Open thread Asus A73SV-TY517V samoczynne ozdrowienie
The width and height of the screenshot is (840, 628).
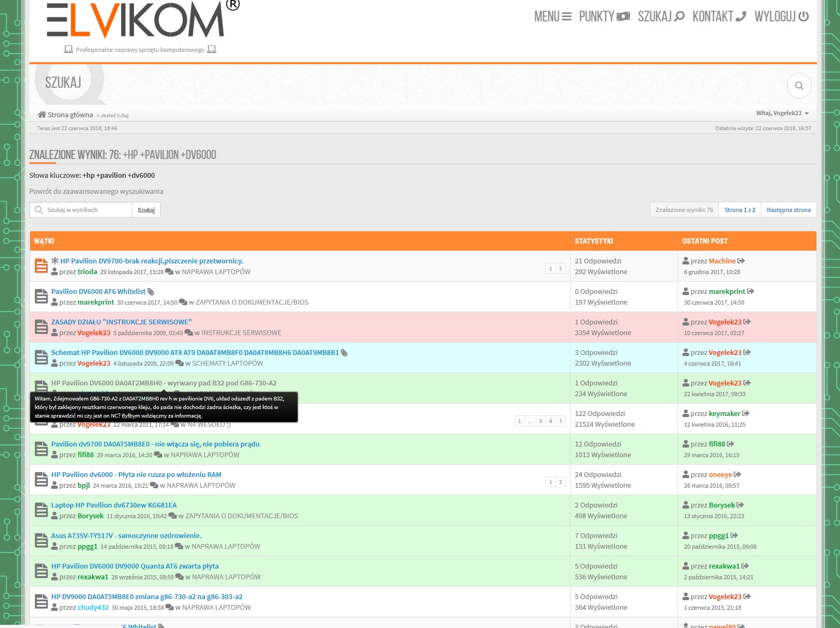(126, 535)
